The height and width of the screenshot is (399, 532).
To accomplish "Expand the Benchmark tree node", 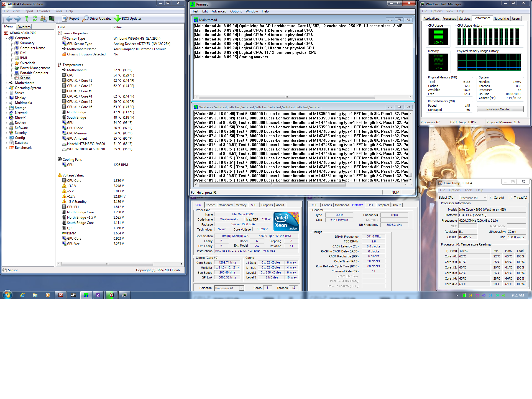I will point(7,148).
